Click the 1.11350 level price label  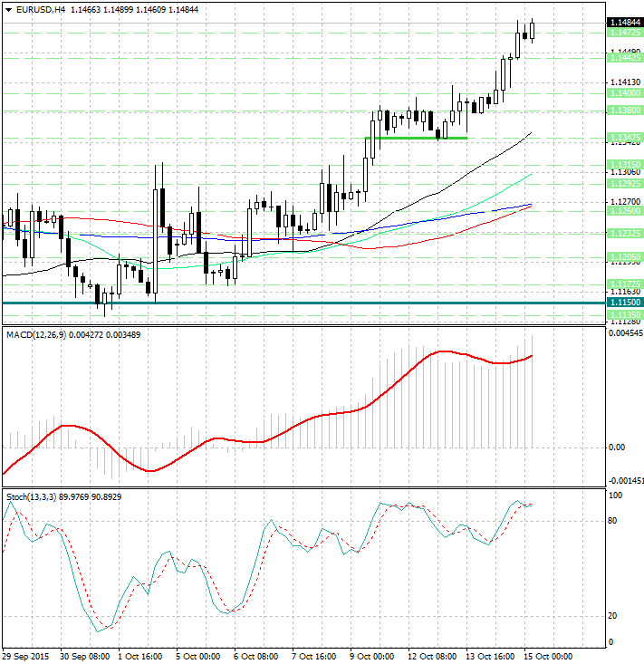(625, 315)
